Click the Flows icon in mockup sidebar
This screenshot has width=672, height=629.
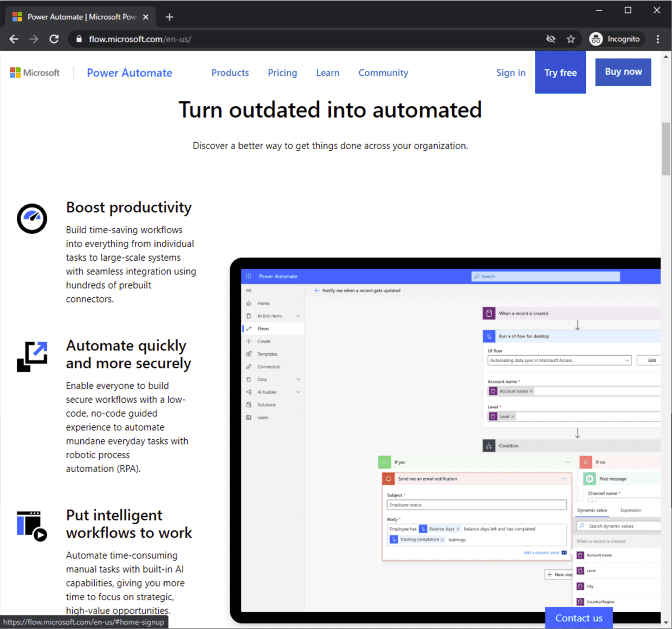249,329
